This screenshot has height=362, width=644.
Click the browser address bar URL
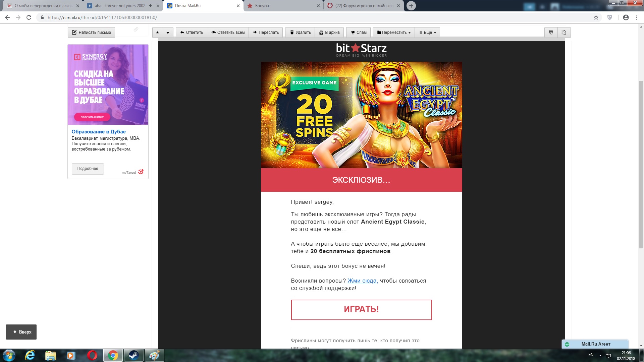[x=102, y=17]
